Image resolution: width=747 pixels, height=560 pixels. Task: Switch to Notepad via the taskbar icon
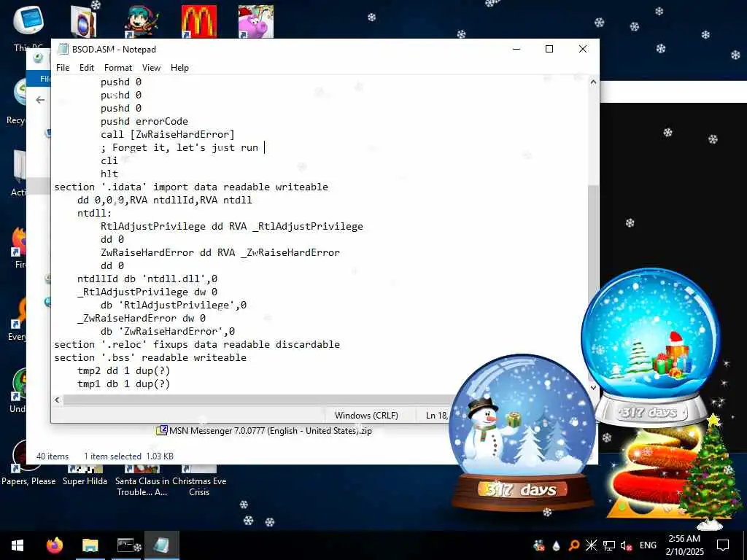[162, 545]
